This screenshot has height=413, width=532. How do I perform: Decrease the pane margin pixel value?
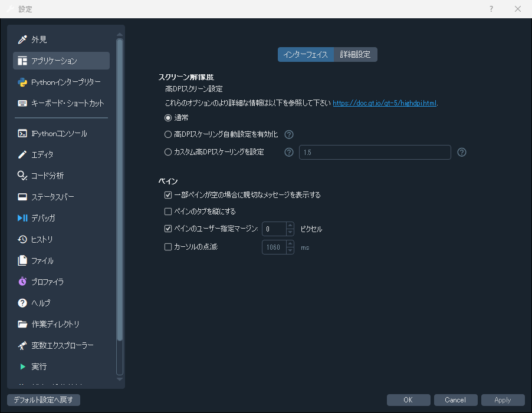pyautogui.click(x=290, y=232)
